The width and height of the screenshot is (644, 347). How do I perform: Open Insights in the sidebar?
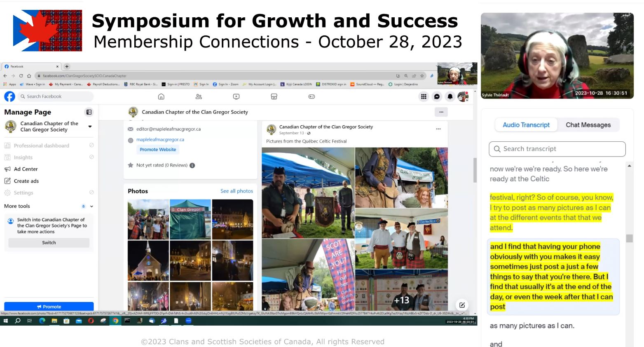point(49,157)
